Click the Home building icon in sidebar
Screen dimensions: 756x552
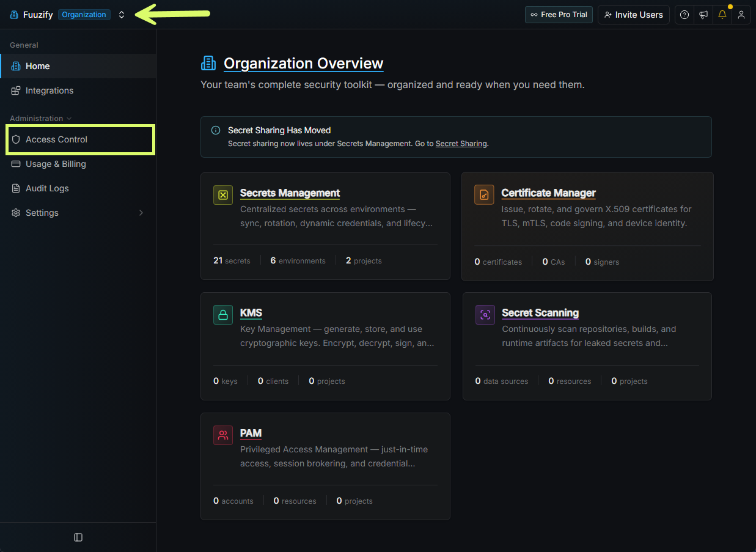coord(16,66)
